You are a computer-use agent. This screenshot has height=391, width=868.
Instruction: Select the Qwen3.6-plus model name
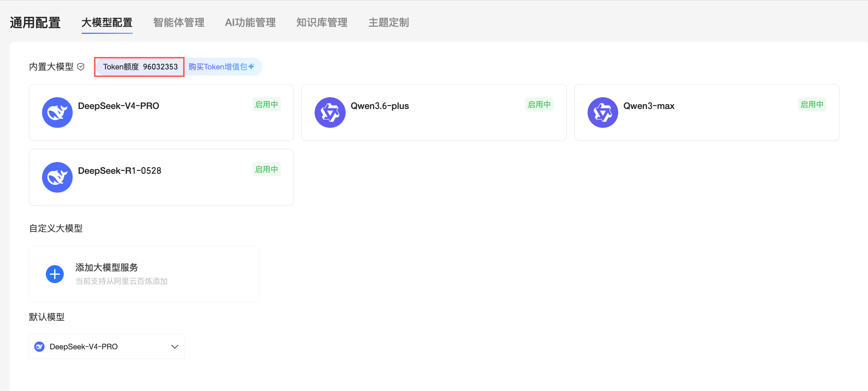(x=380, y=106)
